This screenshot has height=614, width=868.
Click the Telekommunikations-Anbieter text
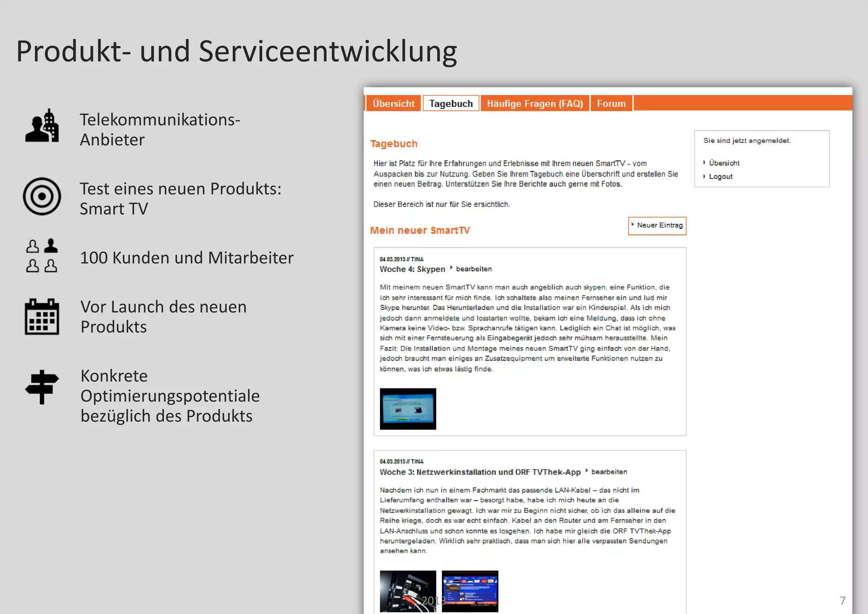(160, 129)
